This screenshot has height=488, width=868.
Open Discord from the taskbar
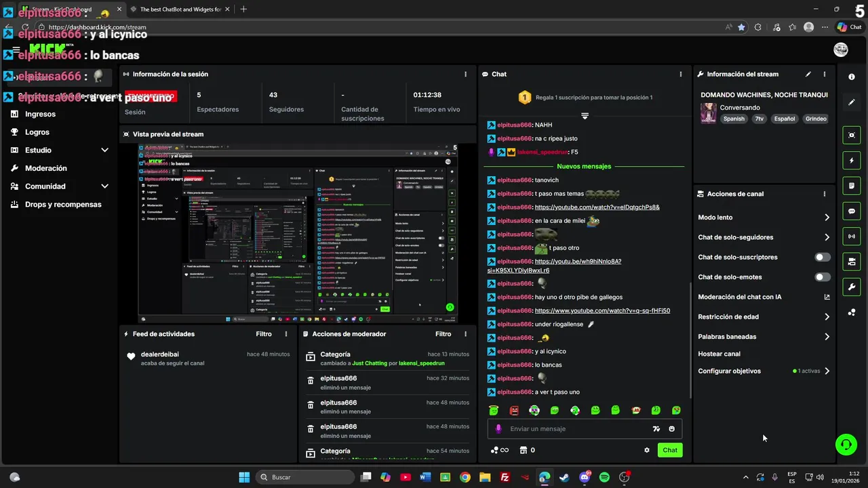click(585, 477)
